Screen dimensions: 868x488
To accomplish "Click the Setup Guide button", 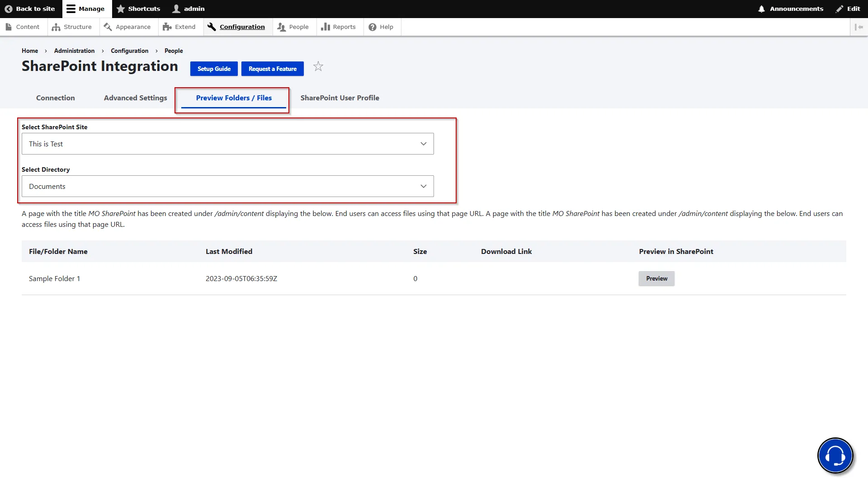I will (214, 69).
